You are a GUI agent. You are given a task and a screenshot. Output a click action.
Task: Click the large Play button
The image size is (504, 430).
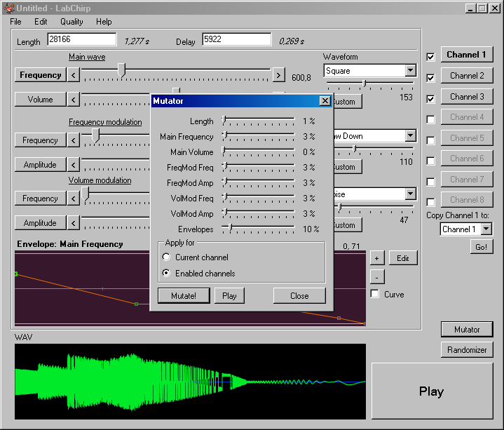tap(432, 391)
